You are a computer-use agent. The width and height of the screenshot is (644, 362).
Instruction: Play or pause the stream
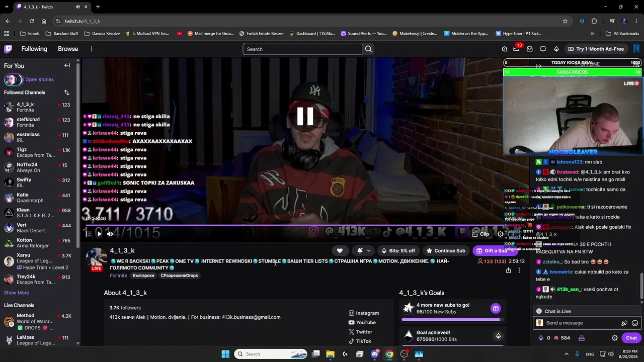coord(99,234)
